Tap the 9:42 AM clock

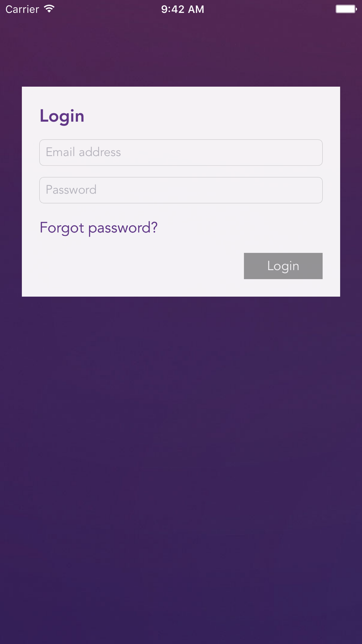coord(182,9)
